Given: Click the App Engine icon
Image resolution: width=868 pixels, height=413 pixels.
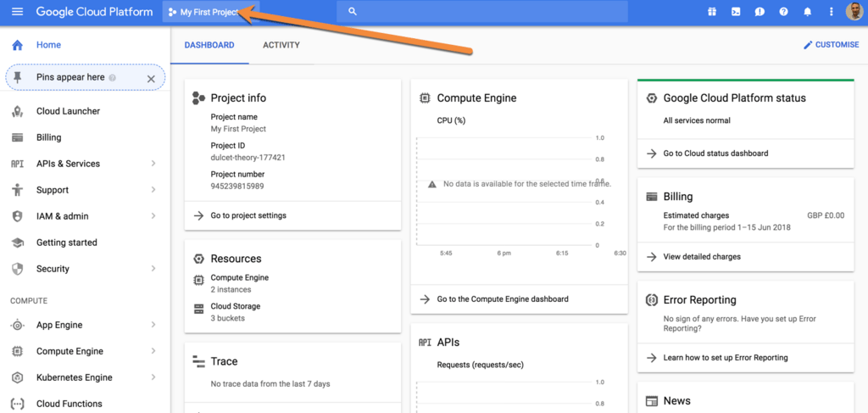Looking at the screenshot, I should (17, 325).
